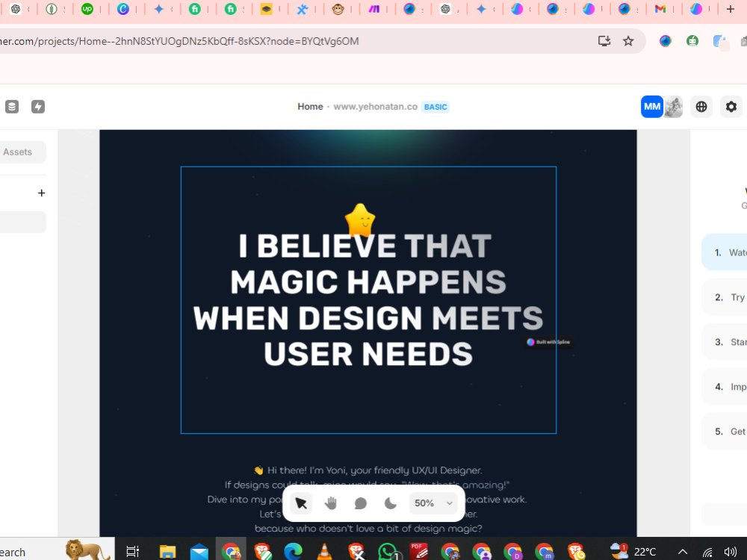Switch to the Canva browser tab
The height and width of the screenshot is (560, 747).
123,9
